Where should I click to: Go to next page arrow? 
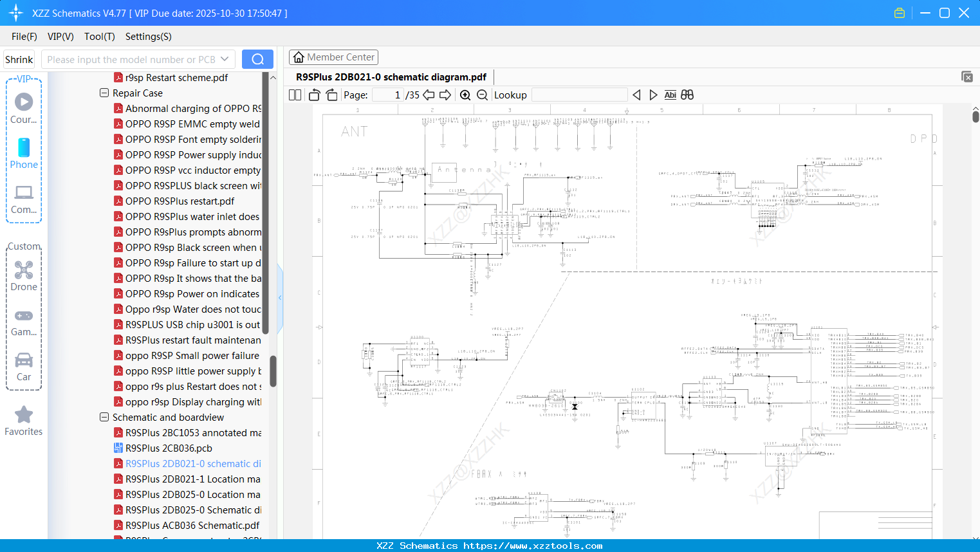[445, 95]
